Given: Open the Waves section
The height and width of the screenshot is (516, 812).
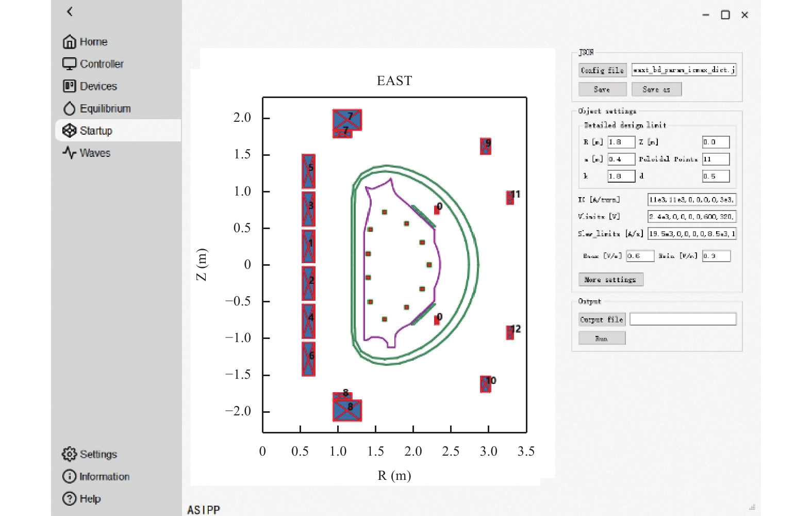Looking at the screenshot, I should pos(87,153).
